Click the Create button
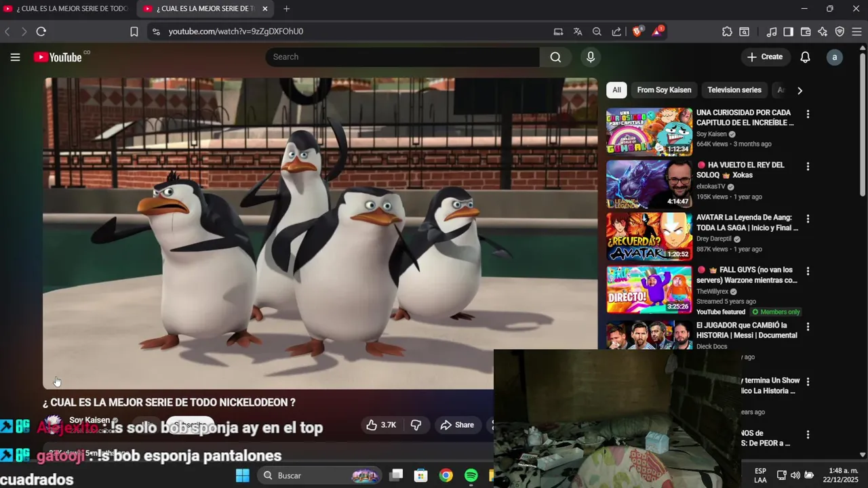 pyautogui.click(x=765, y=57)
